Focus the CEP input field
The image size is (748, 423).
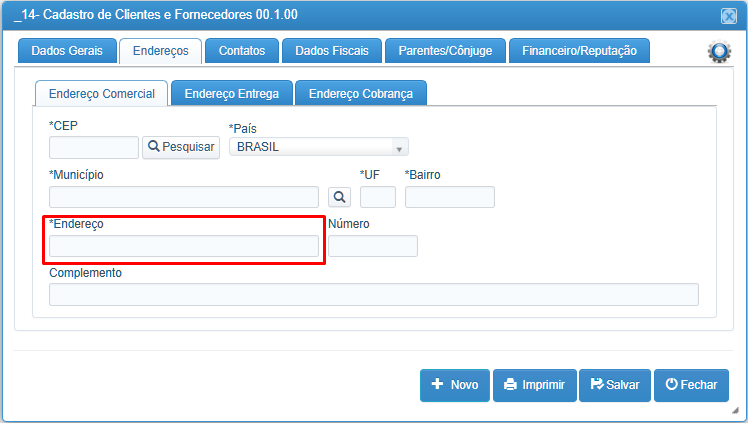[x=94, y=147]
